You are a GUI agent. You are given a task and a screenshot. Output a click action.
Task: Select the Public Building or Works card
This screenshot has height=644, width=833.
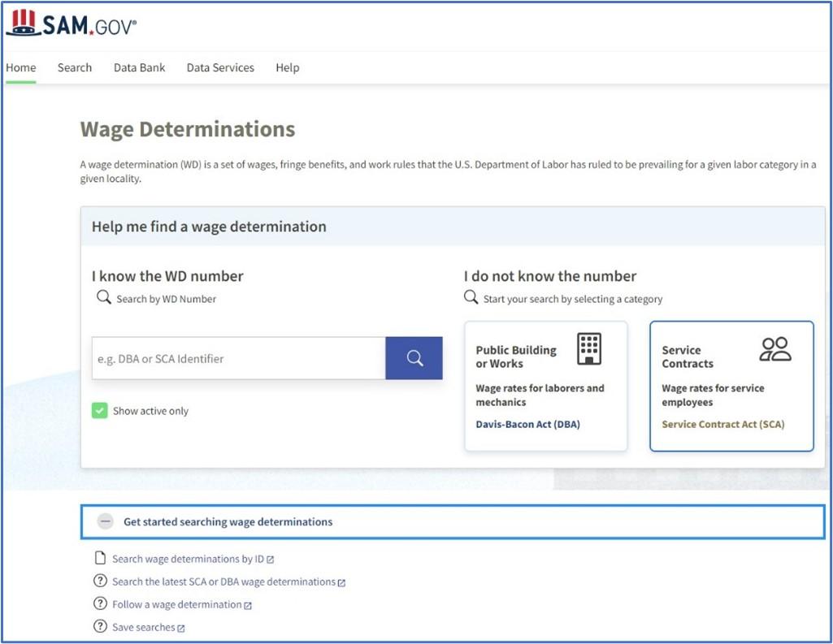pos(546,386)
